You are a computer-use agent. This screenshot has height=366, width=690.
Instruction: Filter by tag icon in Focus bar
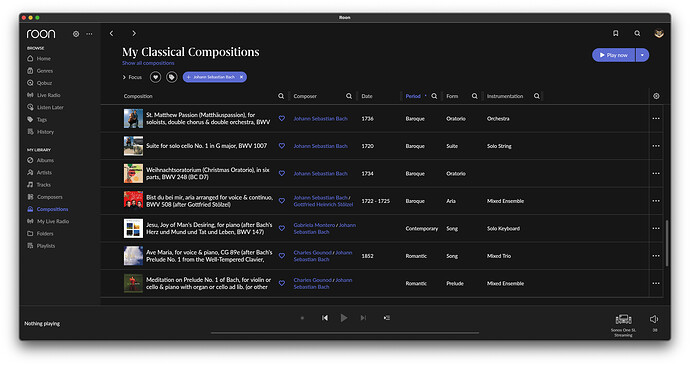click(x=172, y=77)
